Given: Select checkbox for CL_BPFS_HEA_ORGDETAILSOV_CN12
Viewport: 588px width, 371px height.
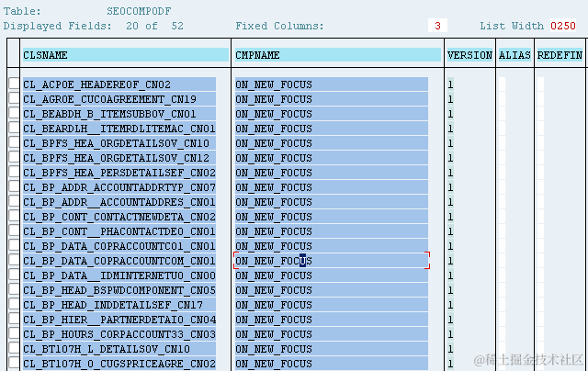Looking at the screenshot, I should tap(14, 157).
